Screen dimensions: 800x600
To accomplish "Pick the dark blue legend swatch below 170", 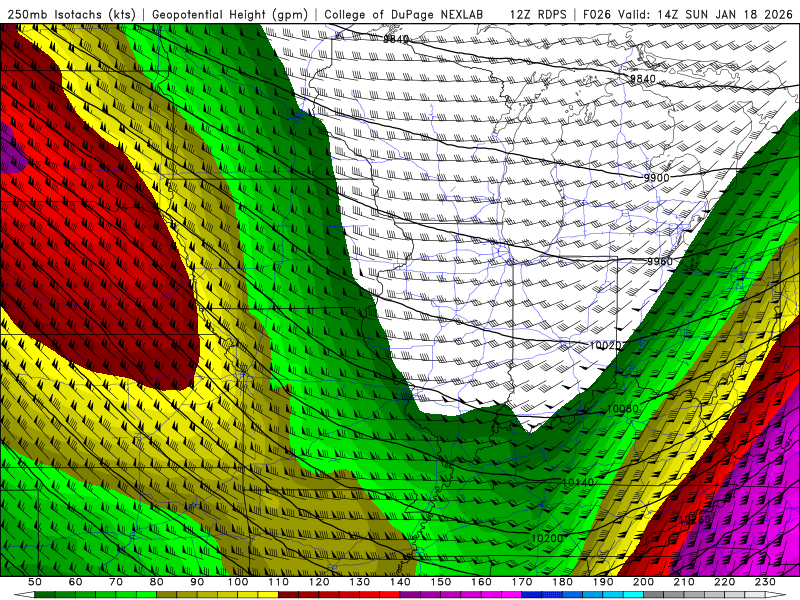I will 532,595.
